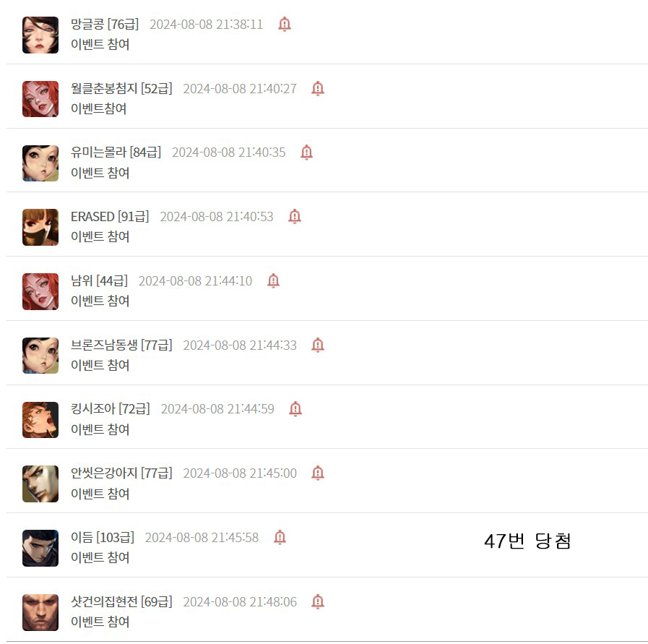The height and width of the screenshot is (644, 648).
Task: Click the 47번 당첨 winner label
Action: pyautogui.click(x=527, y=541)
